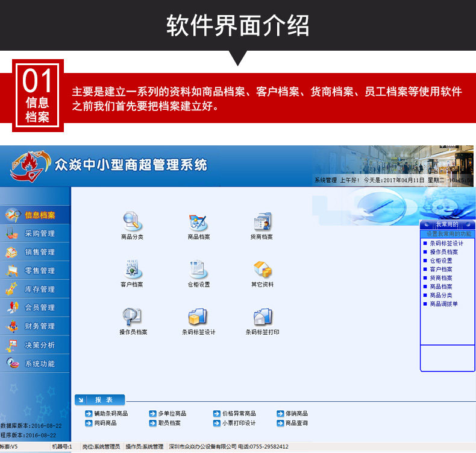This screenshot has height=453, width=476.
Task: Open the 职员档案 report link
Action: click(169, 423)
